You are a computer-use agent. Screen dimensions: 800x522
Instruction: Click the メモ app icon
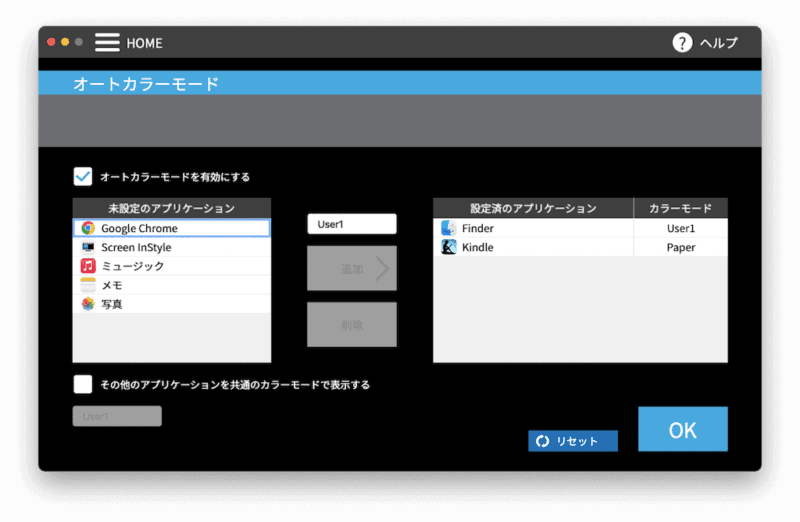pos(88,285)
